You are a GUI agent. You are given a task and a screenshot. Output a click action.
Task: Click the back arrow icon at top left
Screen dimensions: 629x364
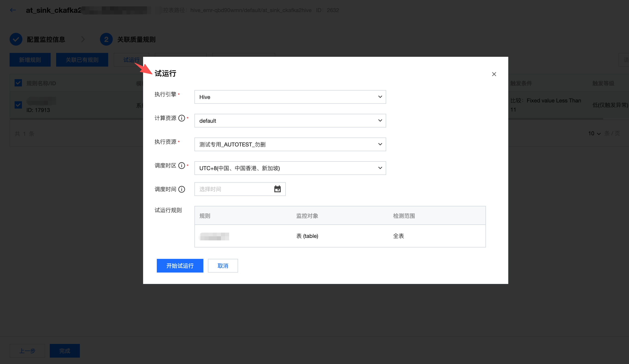tap(13, 10)
